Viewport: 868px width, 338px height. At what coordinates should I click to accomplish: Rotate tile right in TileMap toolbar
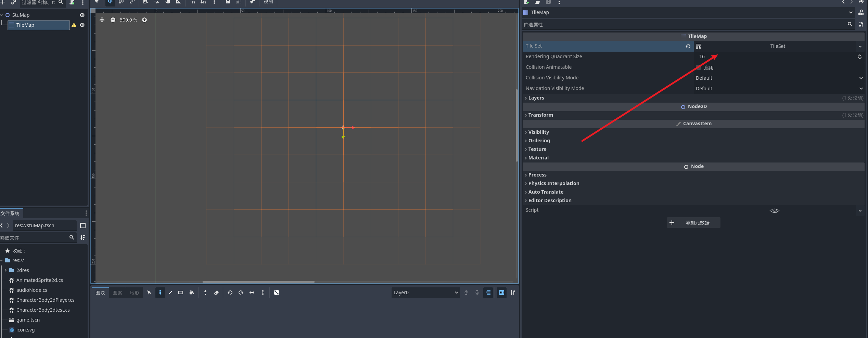pyautogui.click(x=241, y=292)
